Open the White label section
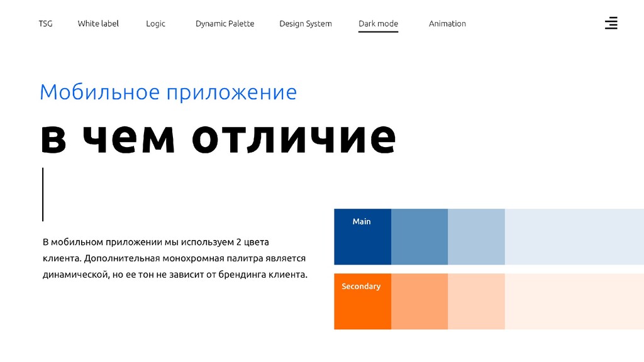Image resolution: width=644 pixels, height=362 pixels. tap(98, 24)
